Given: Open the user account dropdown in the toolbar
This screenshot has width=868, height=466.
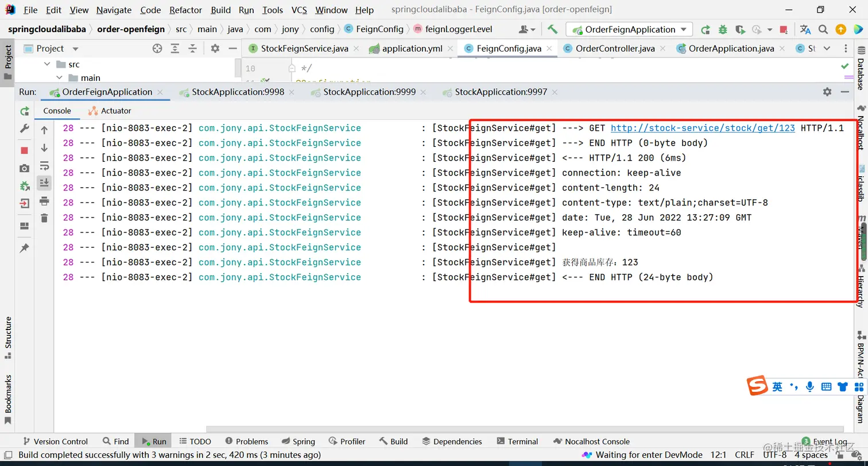Looking at the screenshot, I should (527, 29).
